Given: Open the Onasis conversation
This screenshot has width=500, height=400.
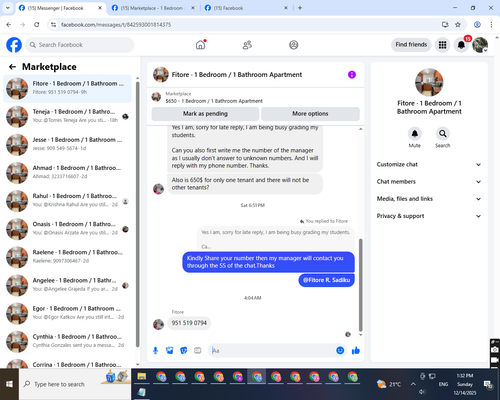Looking at the screenshot, I should (x=68, y=229).
